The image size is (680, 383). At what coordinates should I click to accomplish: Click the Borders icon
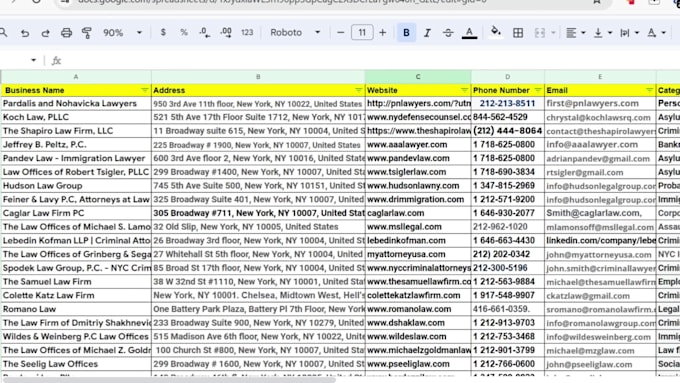(x=518, y=33)
